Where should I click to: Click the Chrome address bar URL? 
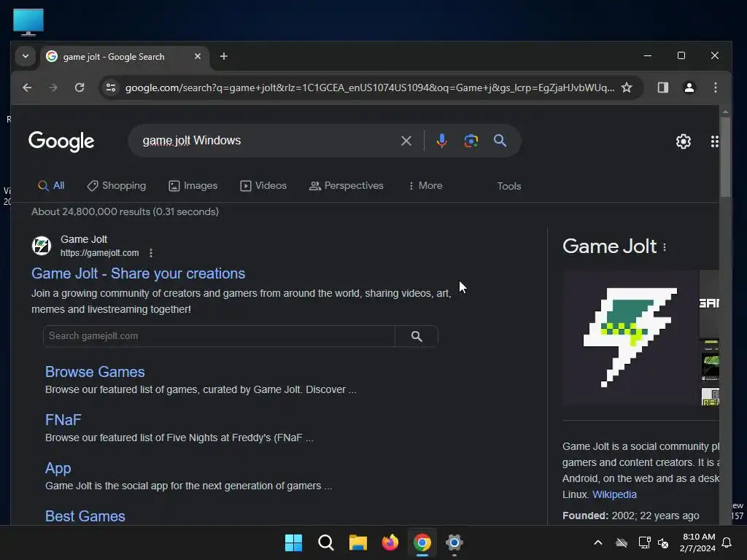(370, 87)
